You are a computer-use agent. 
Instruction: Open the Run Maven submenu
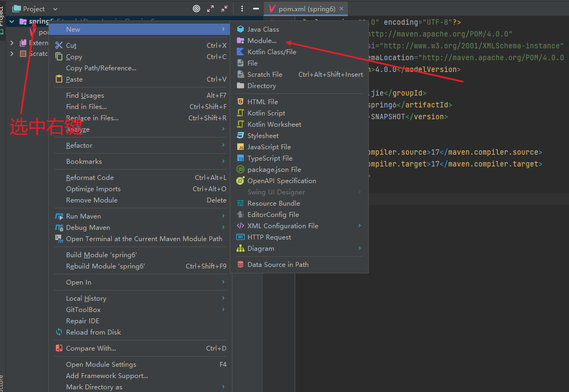coord(140,216)
